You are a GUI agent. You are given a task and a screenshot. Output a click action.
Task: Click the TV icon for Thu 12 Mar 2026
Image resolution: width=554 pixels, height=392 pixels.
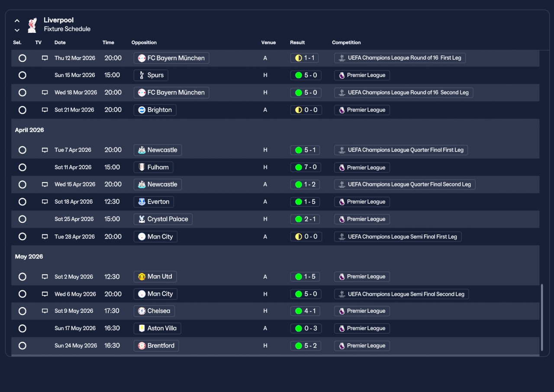pos(45,58)
